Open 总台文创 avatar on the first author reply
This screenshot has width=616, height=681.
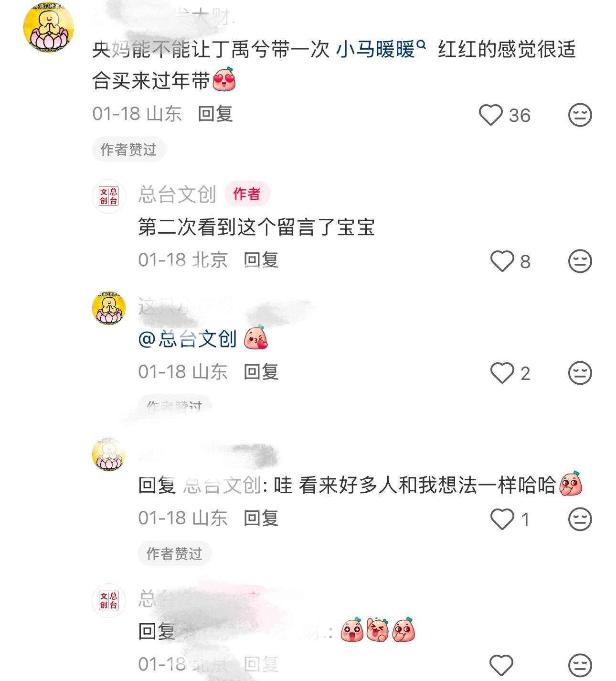(109, 196)
